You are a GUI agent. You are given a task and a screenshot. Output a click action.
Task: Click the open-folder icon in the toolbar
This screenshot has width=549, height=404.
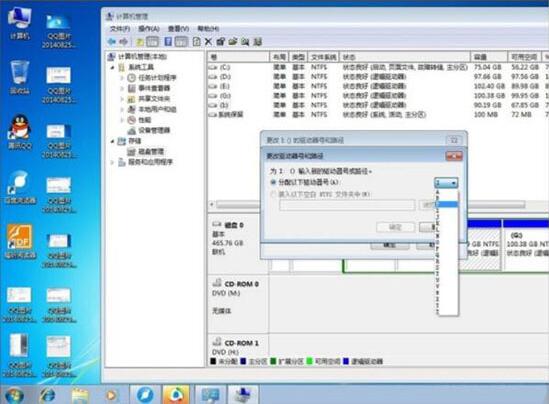click(232, 42)
